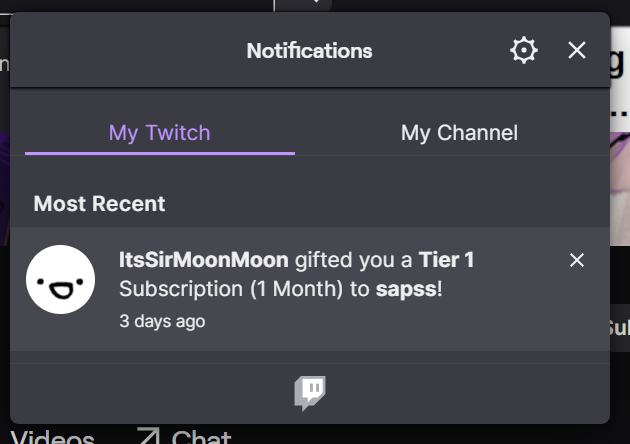Image resolution: width=630 pixels, height=444 pixels.
Task: Click the ItsSirMoonMoon username text
Action: (x=204, y=261)
